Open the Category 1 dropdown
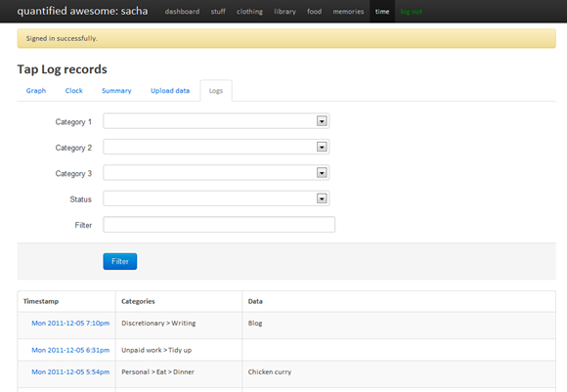This screenshot has width=567, height=392. [216, 121]
